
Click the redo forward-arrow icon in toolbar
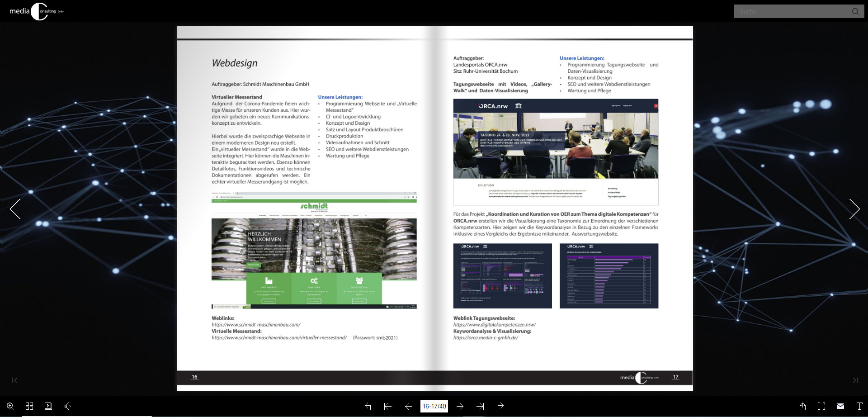[500, 406]
